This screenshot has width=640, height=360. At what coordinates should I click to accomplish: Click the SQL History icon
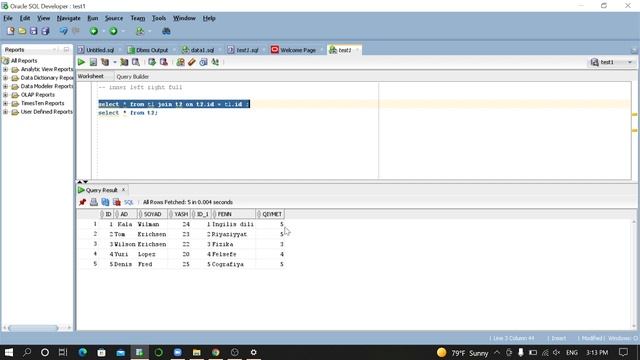point(203,62)
